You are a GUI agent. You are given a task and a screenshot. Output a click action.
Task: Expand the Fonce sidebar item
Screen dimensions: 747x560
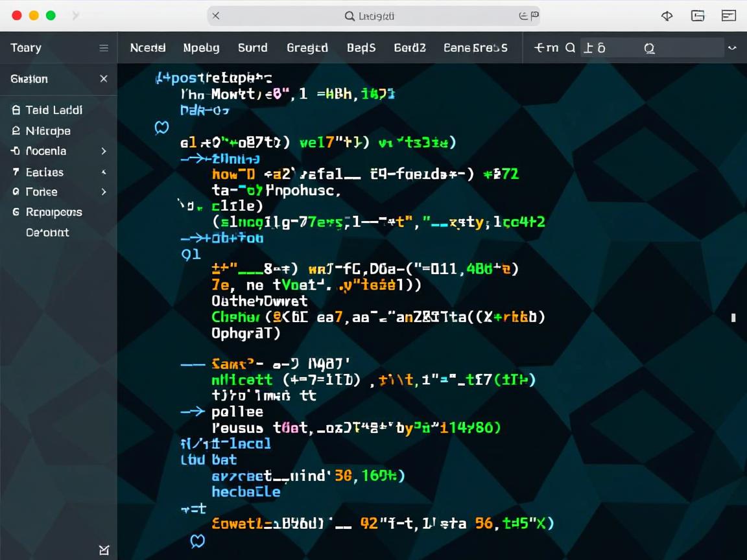tap(104, 192)
